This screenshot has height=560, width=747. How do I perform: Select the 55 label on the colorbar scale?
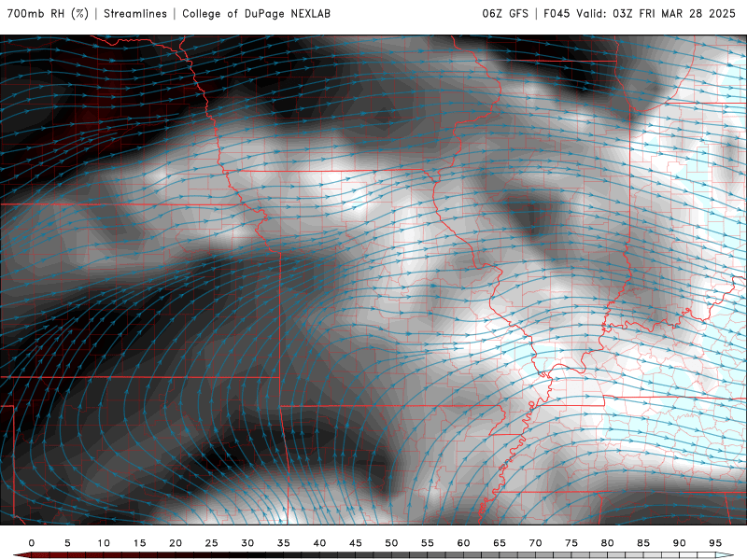click(428, 543)
